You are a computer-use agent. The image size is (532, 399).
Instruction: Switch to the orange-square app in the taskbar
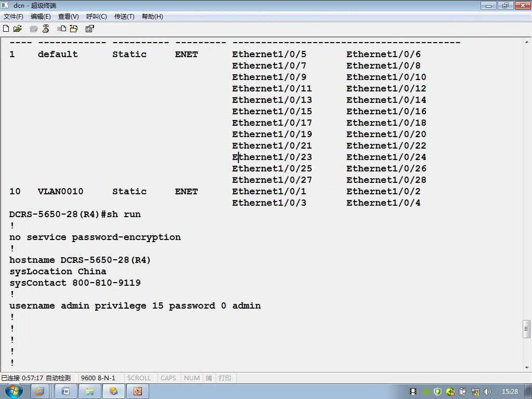(40, 392)
